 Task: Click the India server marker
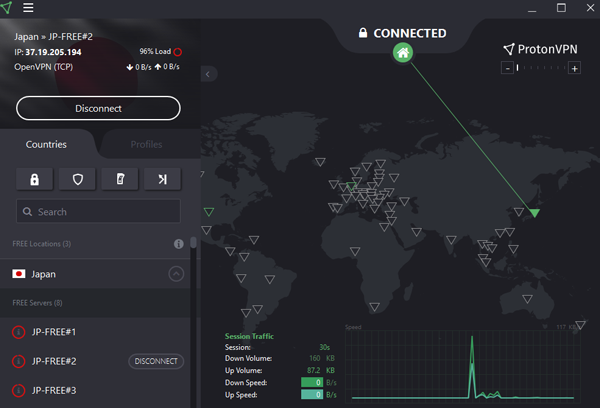tap(451, 240)
